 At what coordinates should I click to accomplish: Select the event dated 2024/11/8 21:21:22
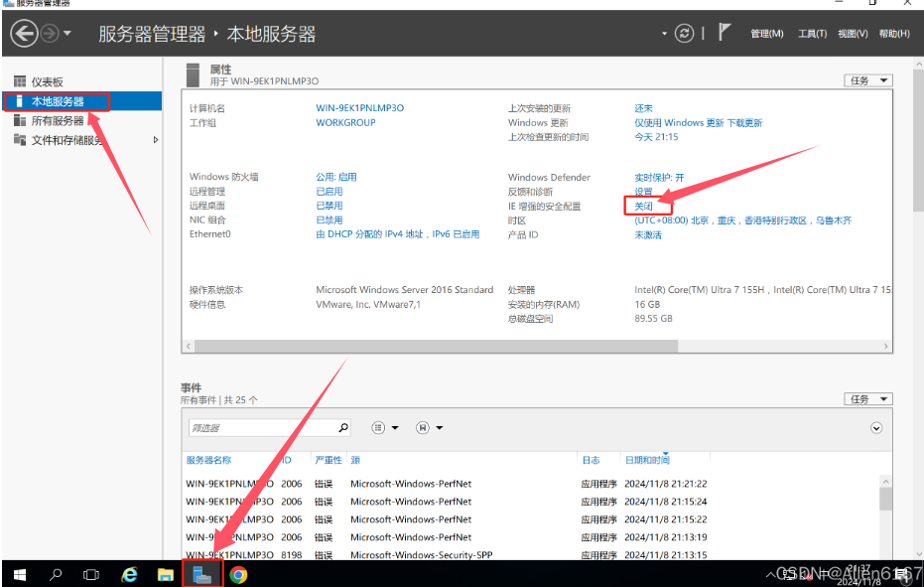tap(531, 484)
